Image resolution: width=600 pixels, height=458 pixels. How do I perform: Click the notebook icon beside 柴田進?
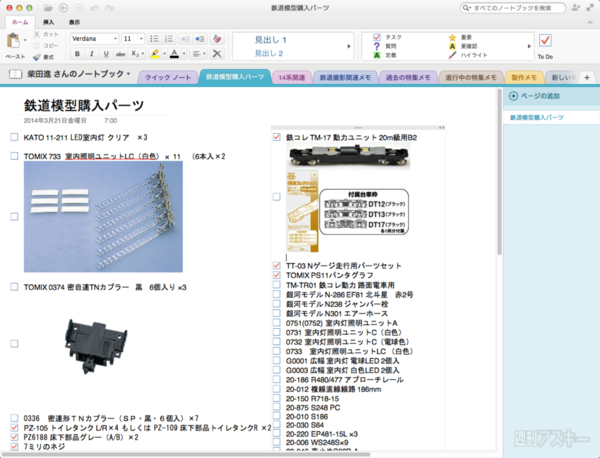15,74
